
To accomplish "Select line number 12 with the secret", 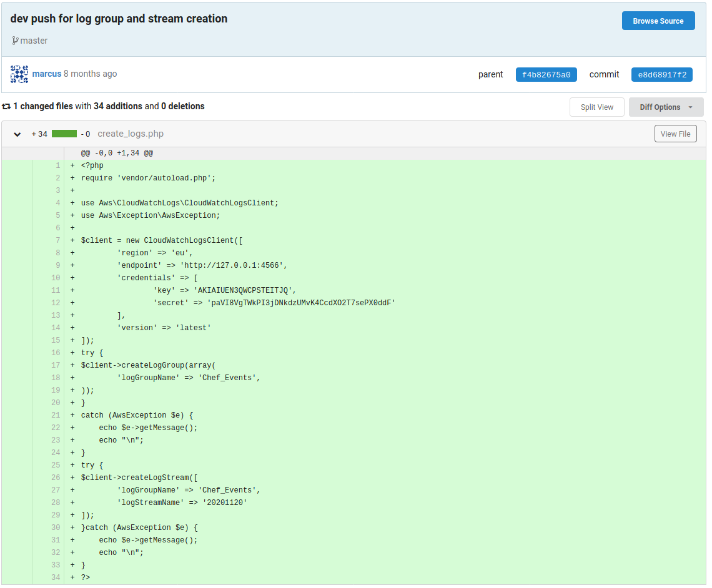I will [56, 303].
